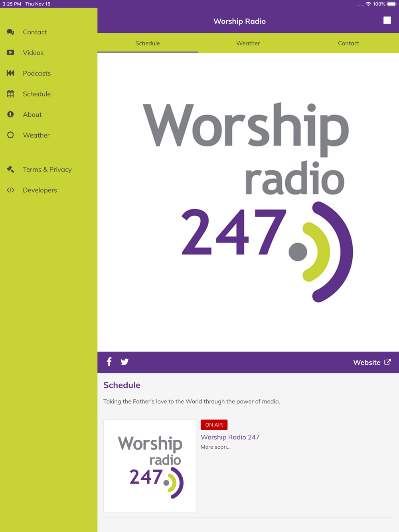The height and width of the screenshot is (532, 399).
Task: Open Developers from the sidebar menu
Action: (49, 190)
